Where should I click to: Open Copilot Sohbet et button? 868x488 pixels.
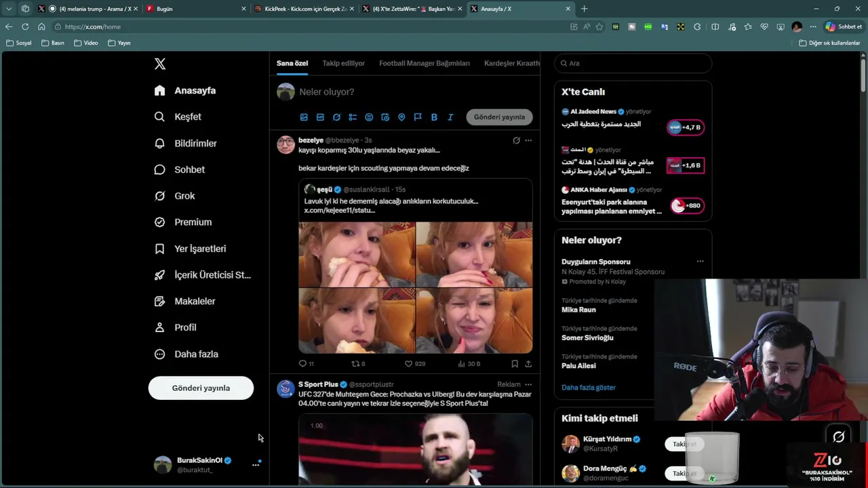[x=843, y=26]
